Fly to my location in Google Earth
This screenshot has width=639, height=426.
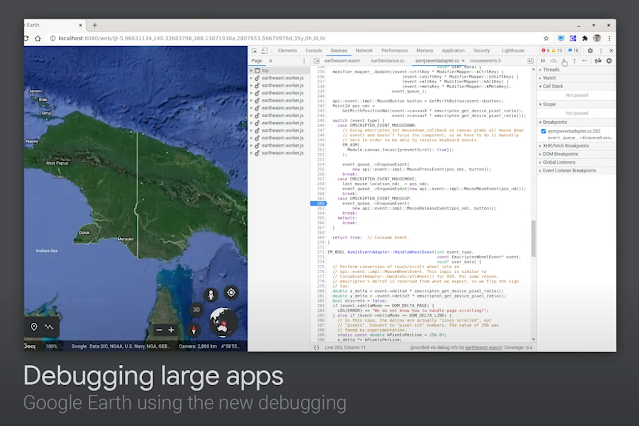click(x=231, y=293)
